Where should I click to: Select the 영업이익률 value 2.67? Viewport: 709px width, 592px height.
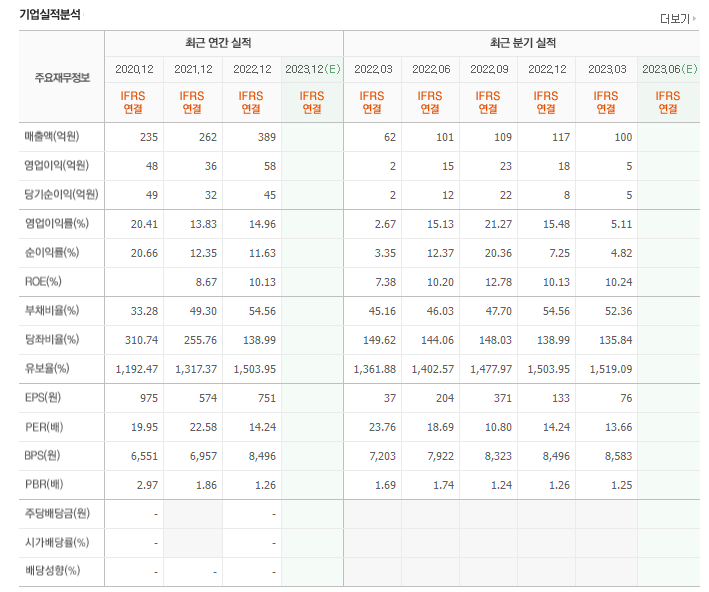click(385, 224)
